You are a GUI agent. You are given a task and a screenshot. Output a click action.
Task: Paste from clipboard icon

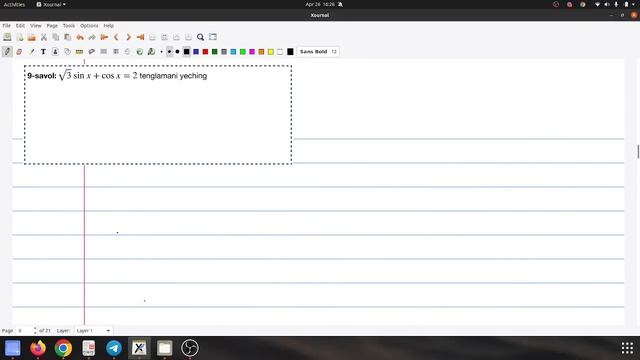[x=68, y=37]
